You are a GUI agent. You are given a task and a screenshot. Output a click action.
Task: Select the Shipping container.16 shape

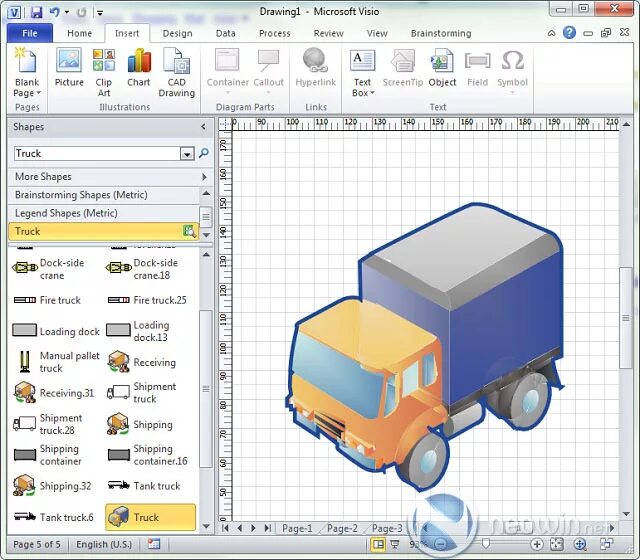point(149,455)
